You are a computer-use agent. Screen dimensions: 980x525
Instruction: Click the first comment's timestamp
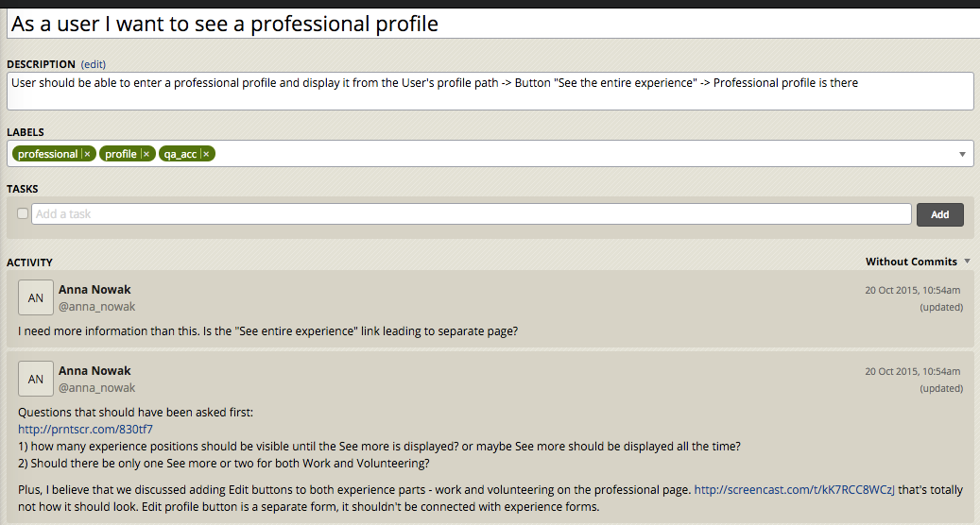[x=913, y=290]
